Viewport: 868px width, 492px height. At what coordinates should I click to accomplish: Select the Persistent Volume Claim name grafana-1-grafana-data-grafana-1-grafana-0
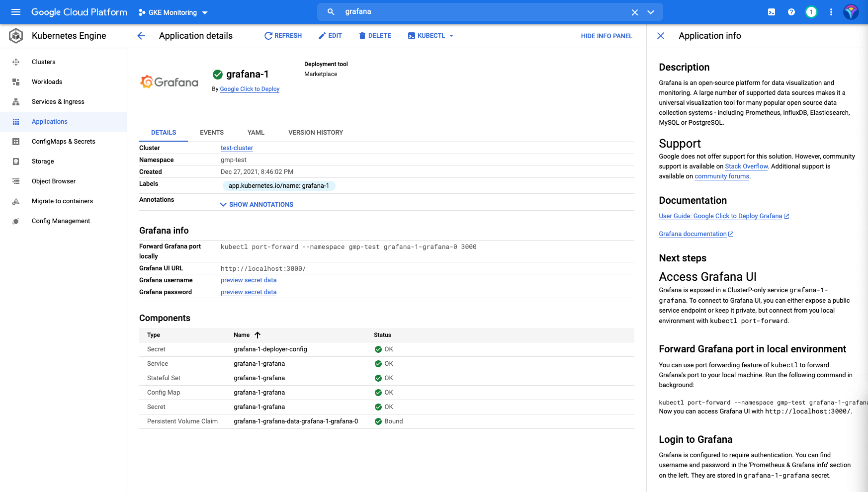pos(296,421)
